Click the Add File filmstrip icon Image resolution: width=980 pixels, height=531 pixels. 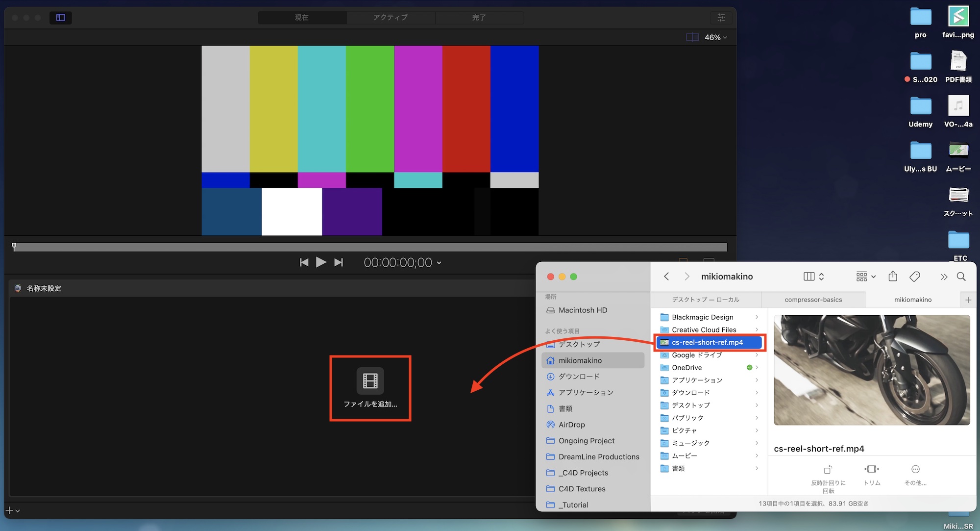370,381
